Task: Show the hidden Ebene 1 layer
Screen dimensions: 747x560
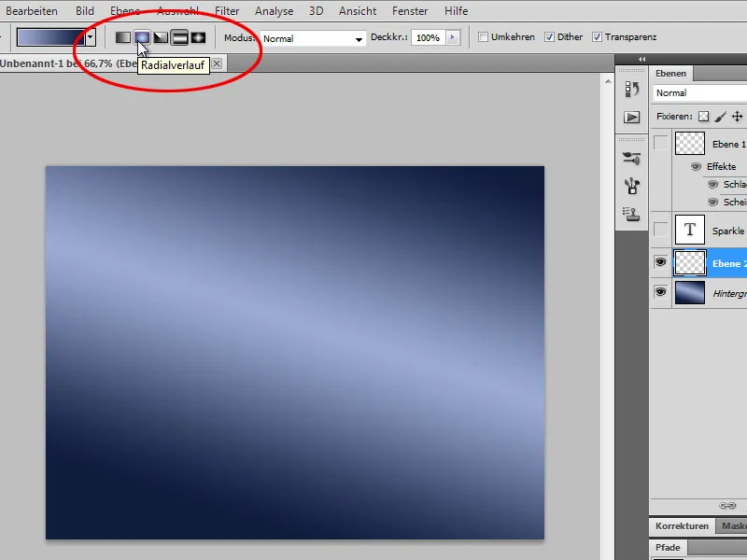Action: click(661, 143)
